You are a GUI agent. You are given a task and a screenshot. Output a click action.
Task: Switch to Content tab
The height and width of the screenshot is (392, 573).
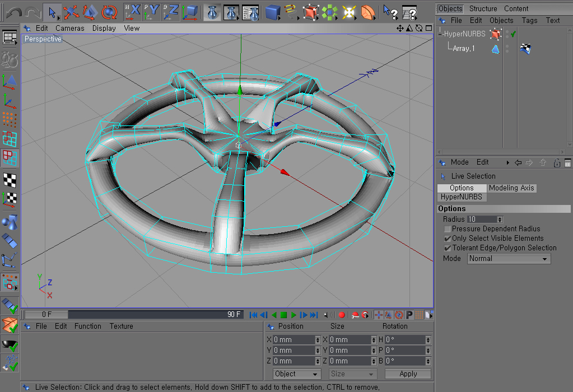pos(516,8)
